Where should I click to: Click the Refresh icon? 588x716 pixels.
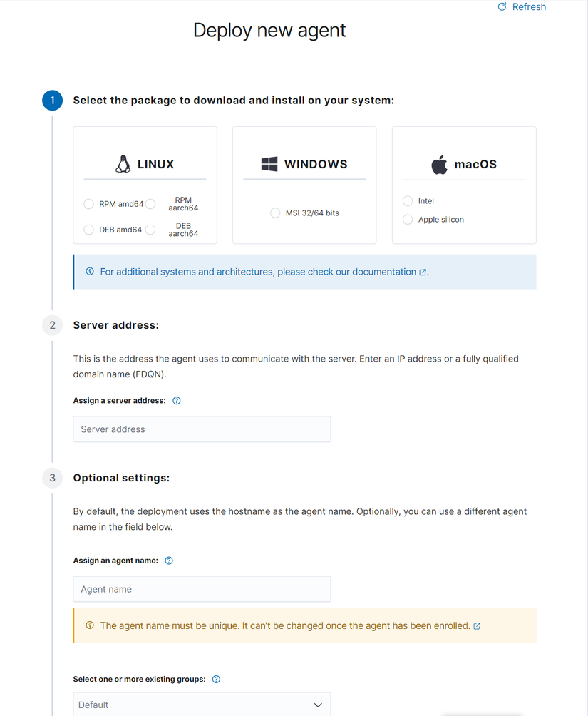point(502,7)
